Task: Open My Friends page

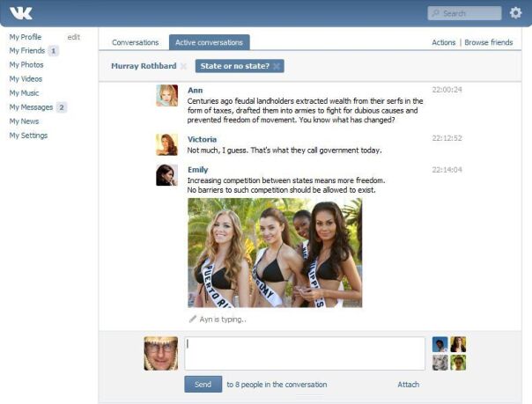Action: (27, 50)
